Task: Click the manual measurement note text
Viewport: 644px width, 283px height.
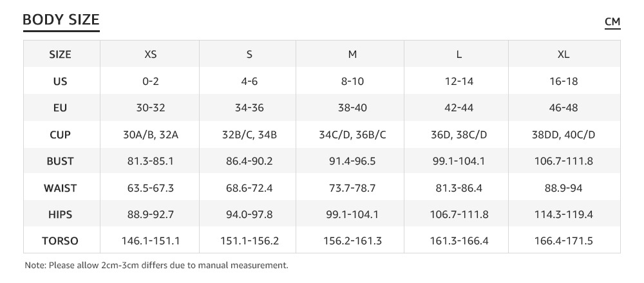Action: pyautogui.click(x=156, y=265)
